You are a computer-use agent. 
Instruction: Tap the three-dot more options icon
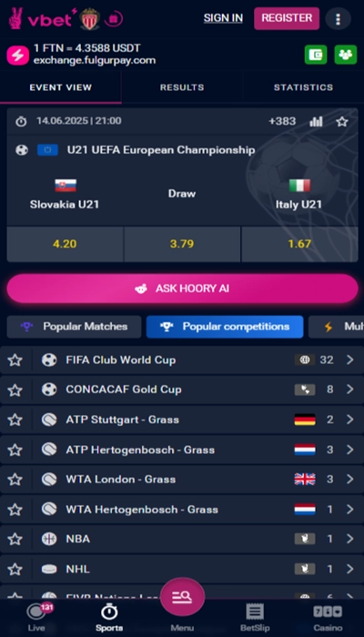[338, 19]
